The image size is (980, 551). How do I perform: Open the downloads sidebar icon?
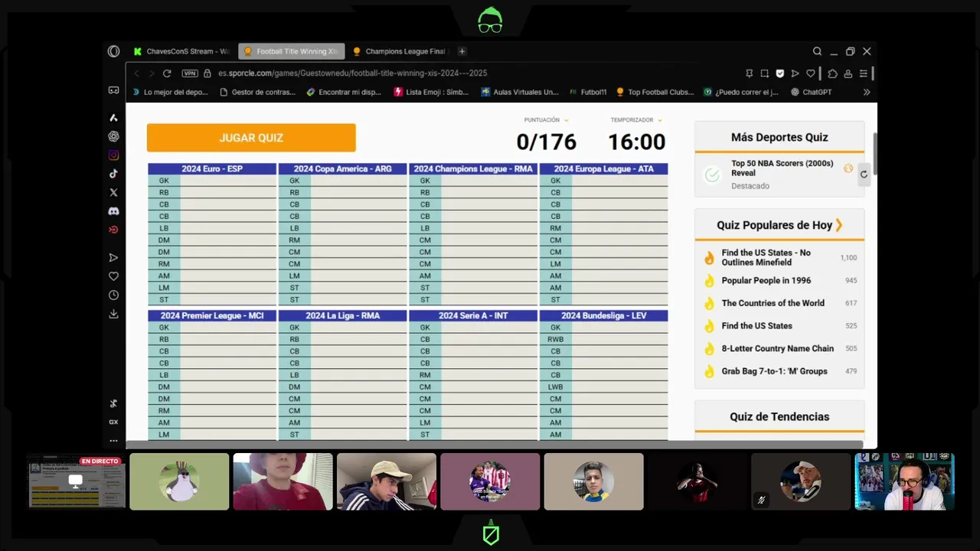pos(113,314)
